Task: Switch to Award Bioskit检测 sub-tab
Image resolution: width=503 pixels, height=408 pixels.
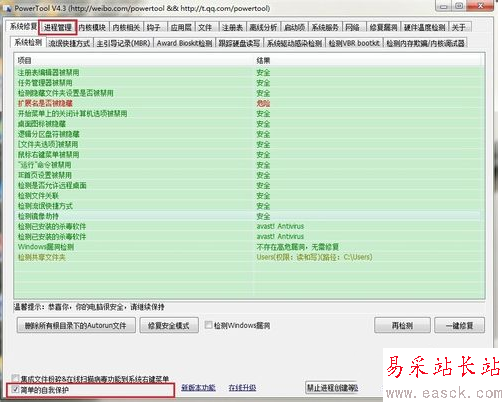Action: click(184, 43)
